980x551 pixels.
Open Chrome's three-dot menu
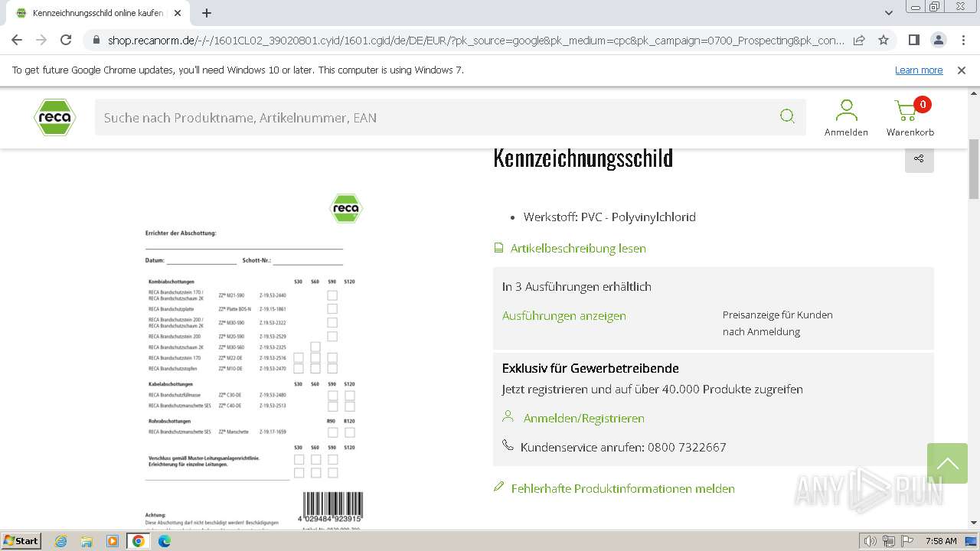point(962,40)
